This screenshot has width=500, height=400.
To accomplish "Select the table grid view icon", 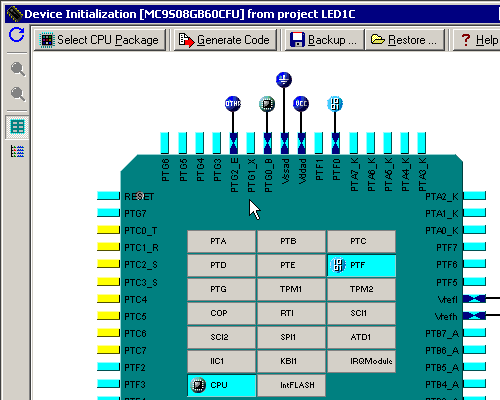I will tap(17, 127).
